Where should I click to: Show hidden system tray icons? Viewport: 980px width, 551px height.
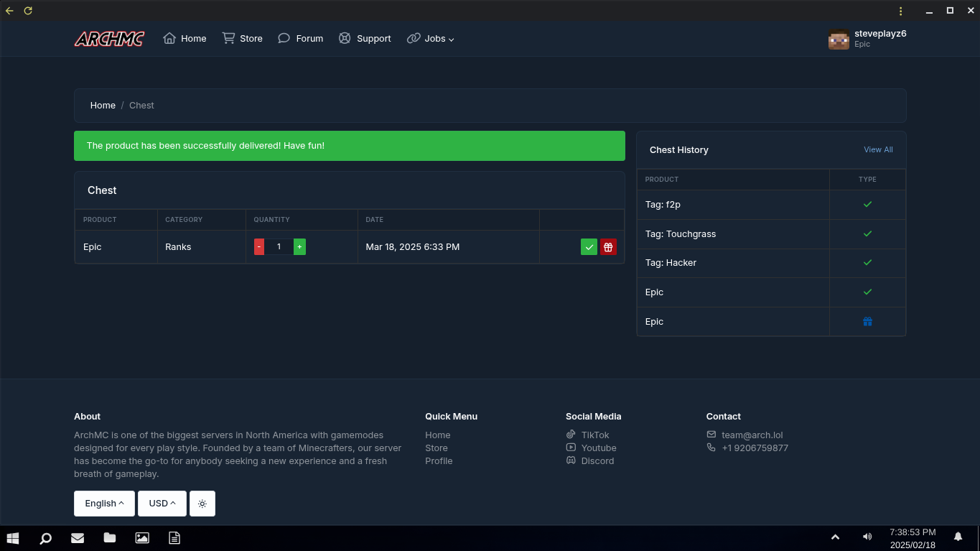click(x=835, y=537)
